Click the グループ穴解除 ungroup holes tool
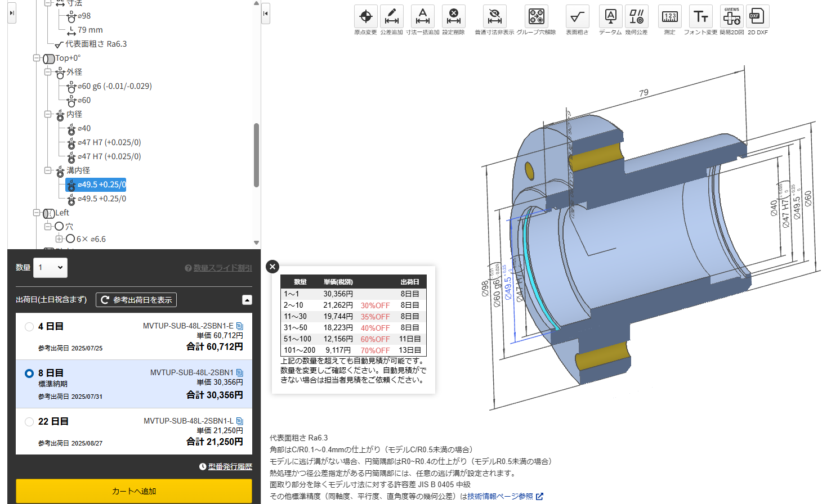840x504 pixels. pyautogui.click(x=536, y=17)
